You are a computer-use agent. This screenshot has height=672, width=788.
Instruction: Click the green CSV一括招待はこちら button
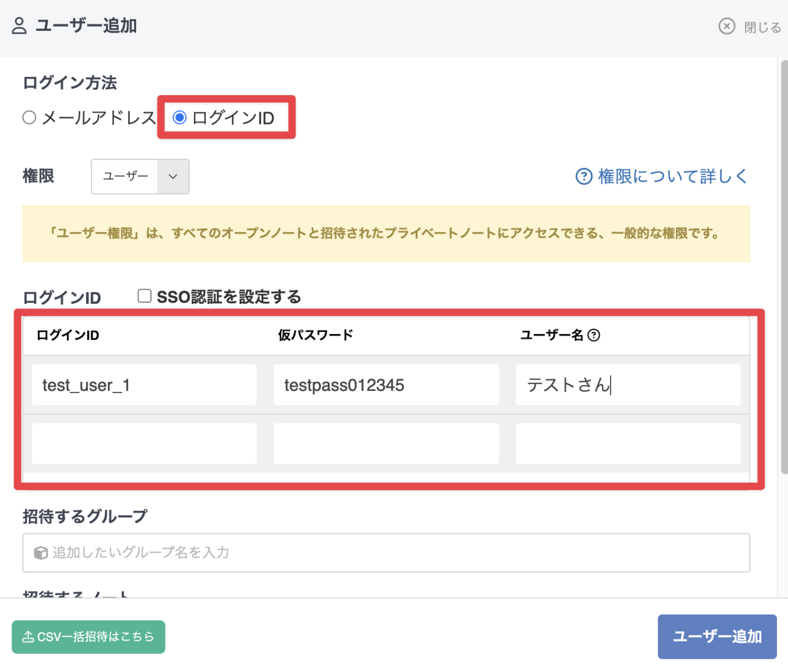pos(89,637)
